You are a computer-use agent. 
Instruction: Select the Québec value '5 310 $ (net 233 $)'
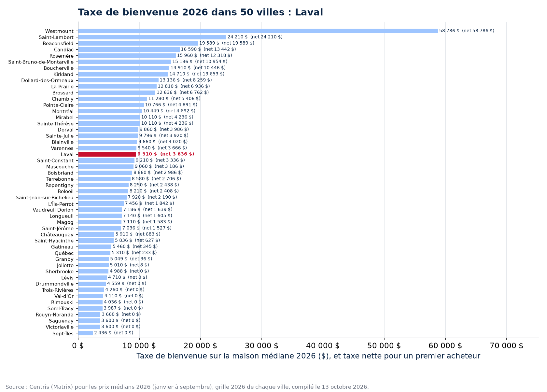134,253
